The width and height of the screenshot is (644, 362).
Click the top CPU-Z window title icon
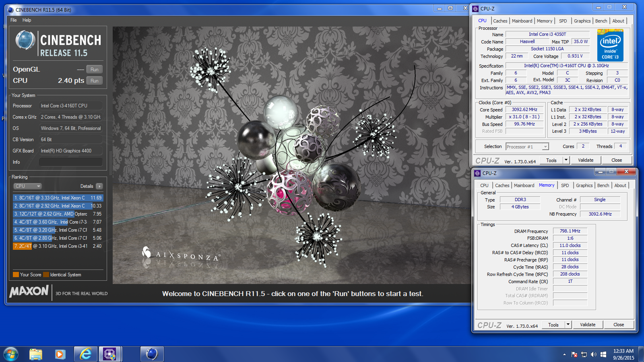pos(476,8)
